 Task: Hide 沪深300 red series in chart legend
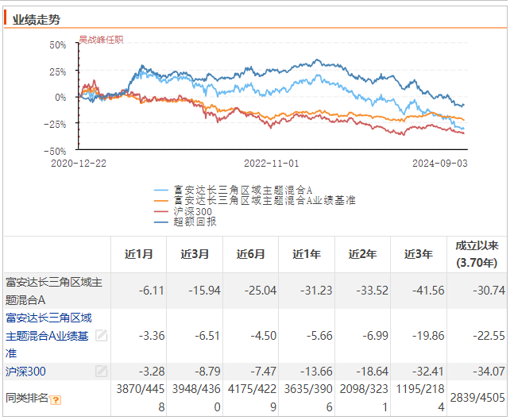pos(189,211)
